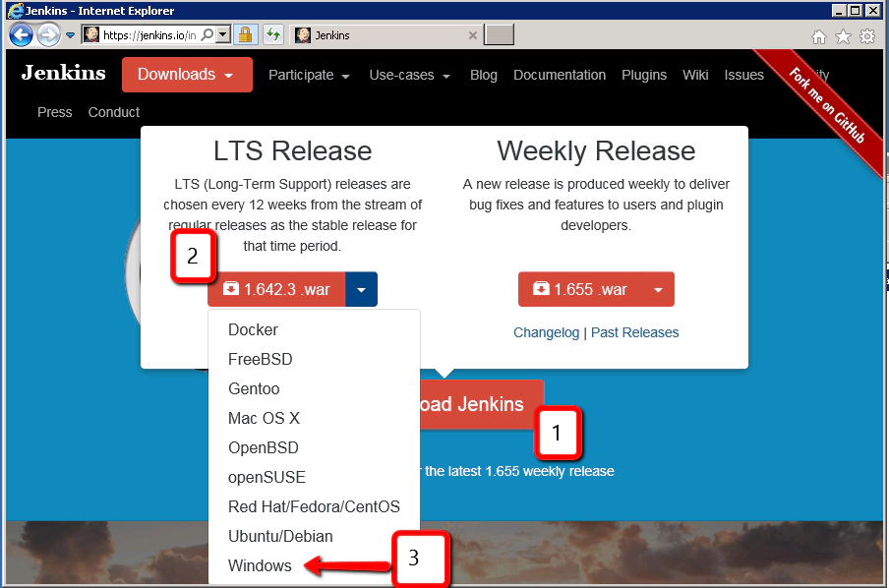Click the Jenkins logo text
Screen dimensions: 889x588
point(62,73)
